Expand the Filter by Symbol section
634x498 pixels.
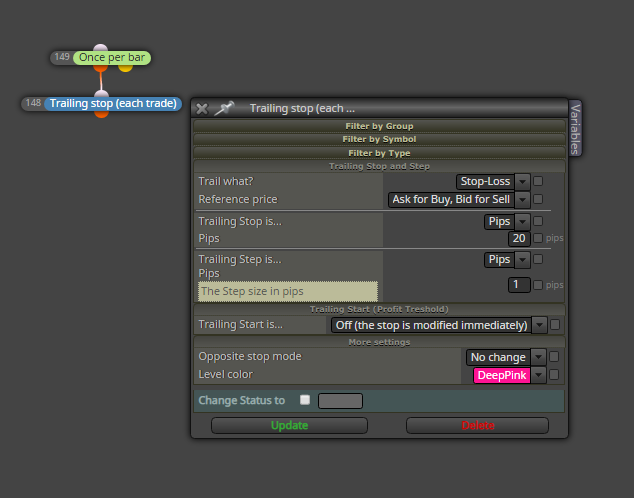[x=379, y=139]
